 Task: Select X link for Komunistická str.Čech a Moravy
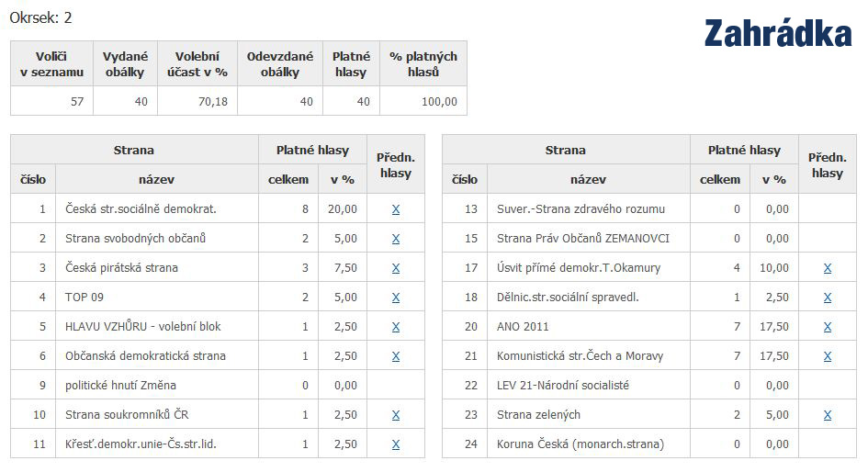(828, 355)
